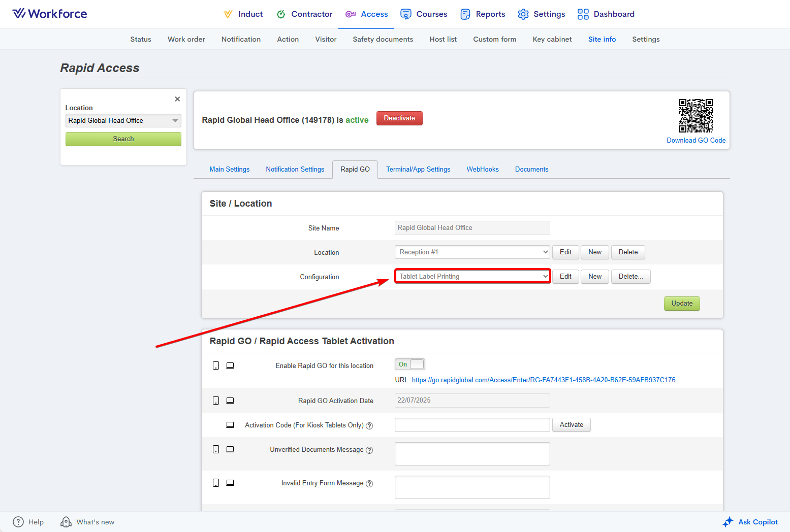Screen dimensions: 790x532
Task: Open Settings in the Access submenu
Action: click(646, 39)
